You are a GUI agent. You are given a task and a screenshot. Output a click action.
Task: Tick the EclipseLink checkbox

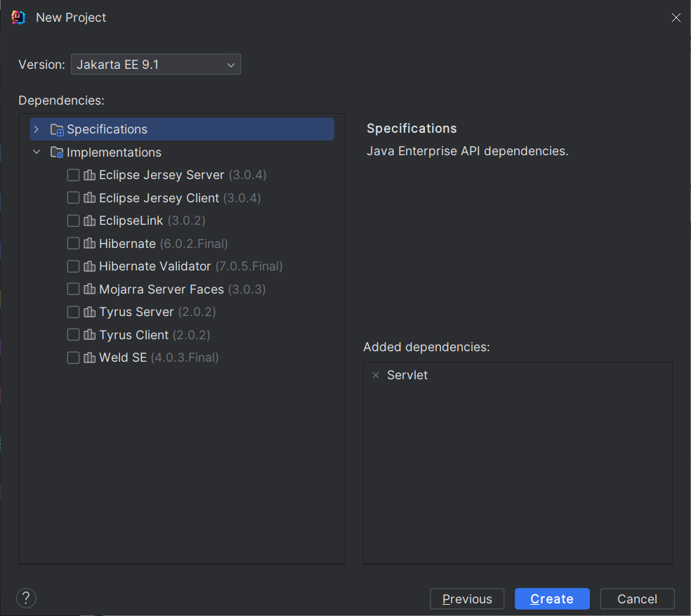pyautogui.click(x=73, y=221)
